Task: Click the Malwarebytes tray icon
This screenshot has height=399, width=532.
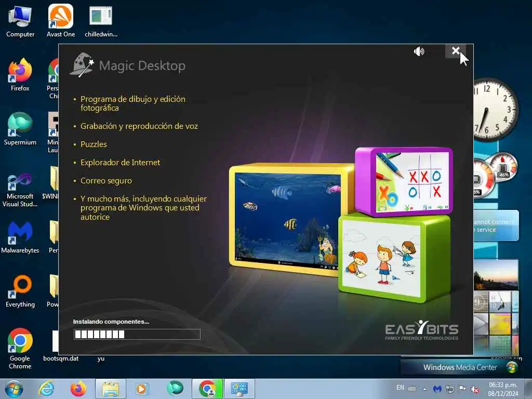Action: [x=437, y=389]
